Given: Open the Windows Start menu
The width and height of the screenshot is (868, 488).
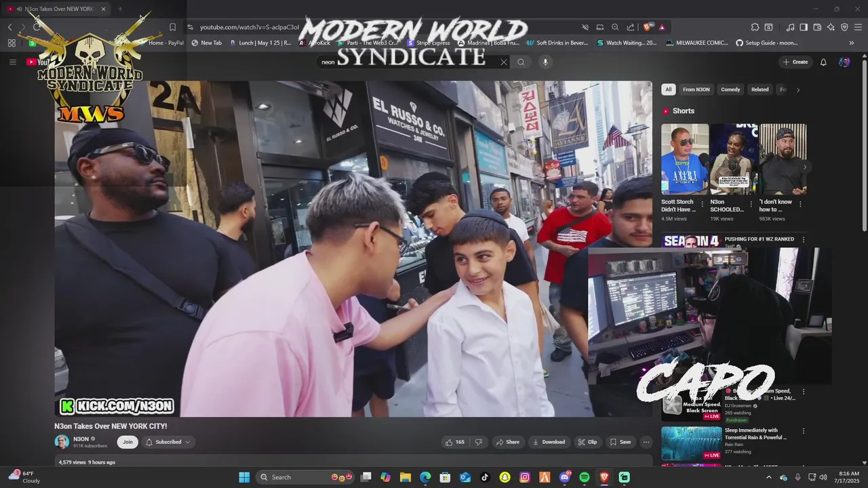Looking at the screenshot, I should coord(244,477).
